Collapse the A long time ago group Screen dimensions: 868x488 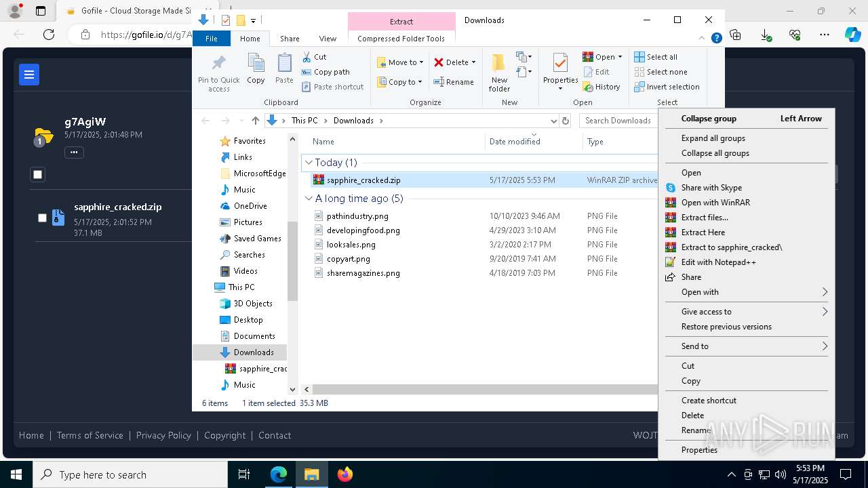(309, 199)
